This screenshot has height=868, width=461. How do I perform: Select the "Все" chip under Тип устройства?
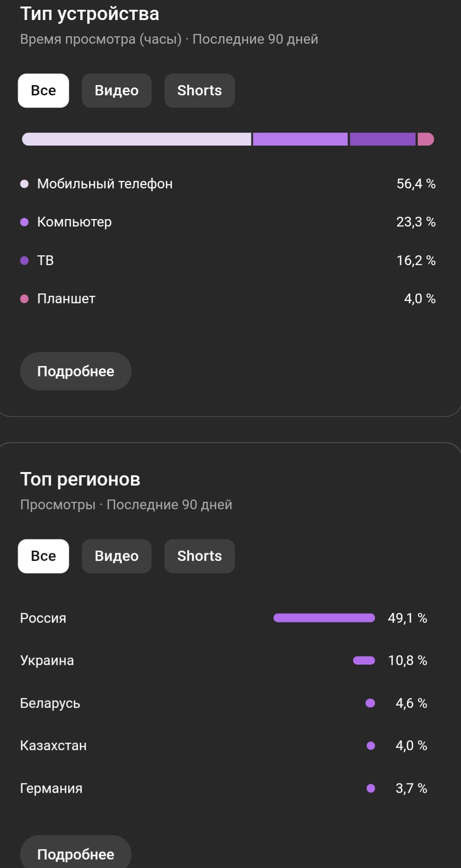pyautogui.click(x=43, y=91)
